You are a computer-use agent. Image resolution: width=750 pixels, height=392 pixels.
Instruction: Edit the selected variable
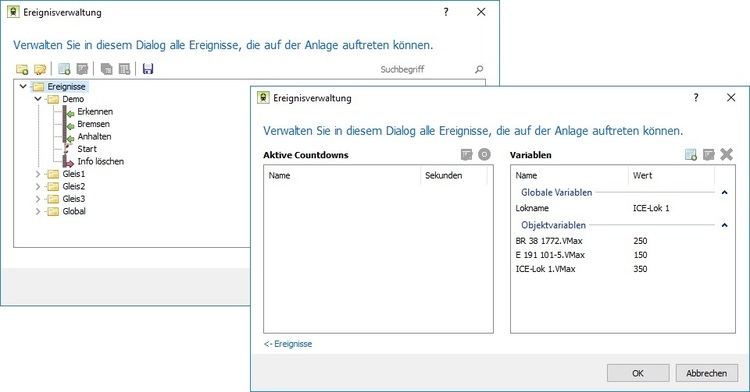pos(708,154)
